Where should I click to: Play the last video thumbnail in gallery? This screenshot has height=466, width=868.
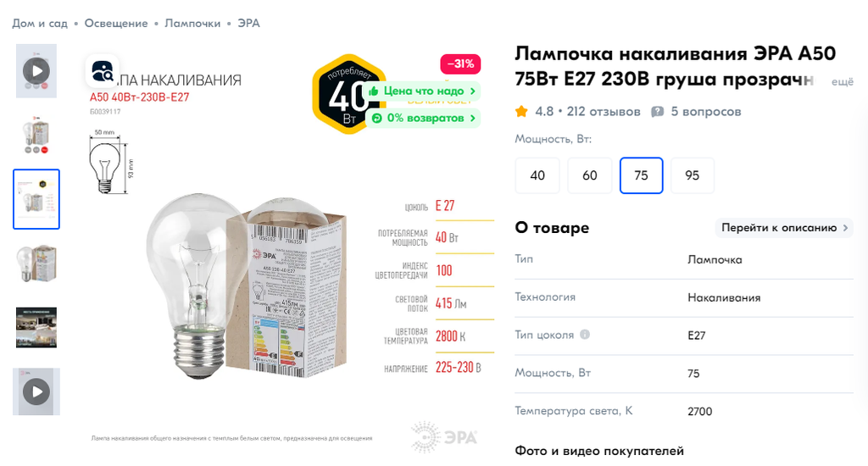click(x=36, y=391)
